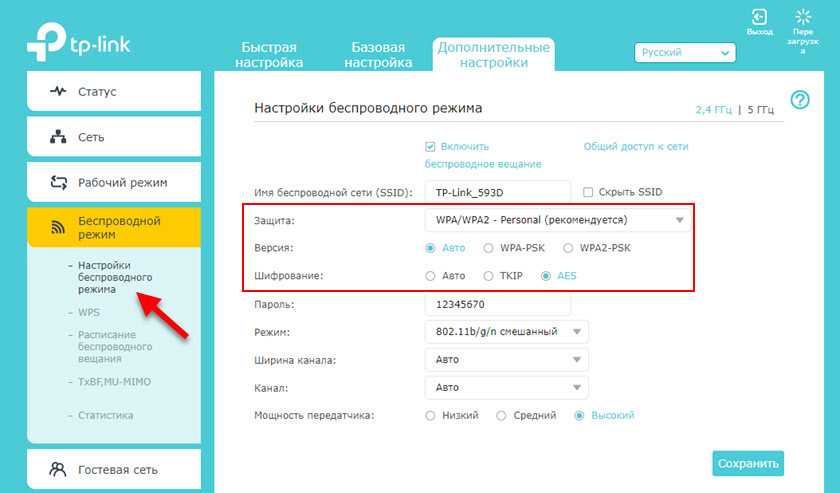Screen dimensions: 840x493
Task: Click the Пароль password input field
Action: (x=497, y=303)
